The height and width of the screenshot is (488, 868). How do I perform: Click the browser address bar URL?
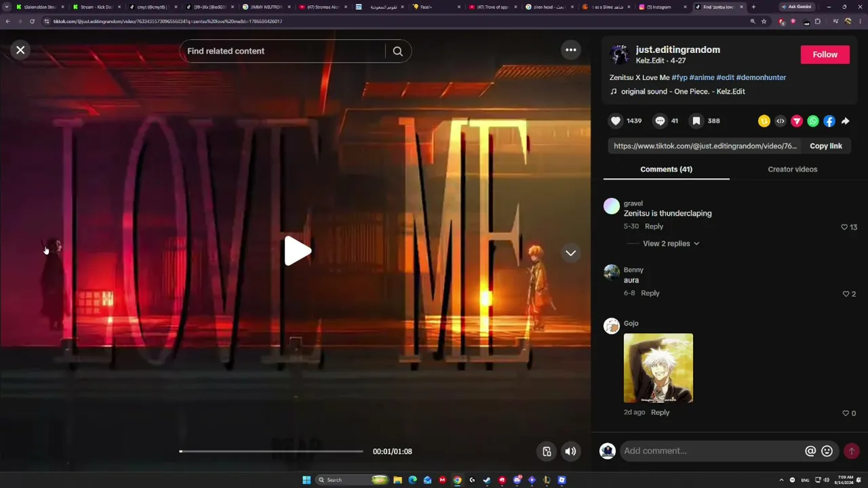click(167, 21)
